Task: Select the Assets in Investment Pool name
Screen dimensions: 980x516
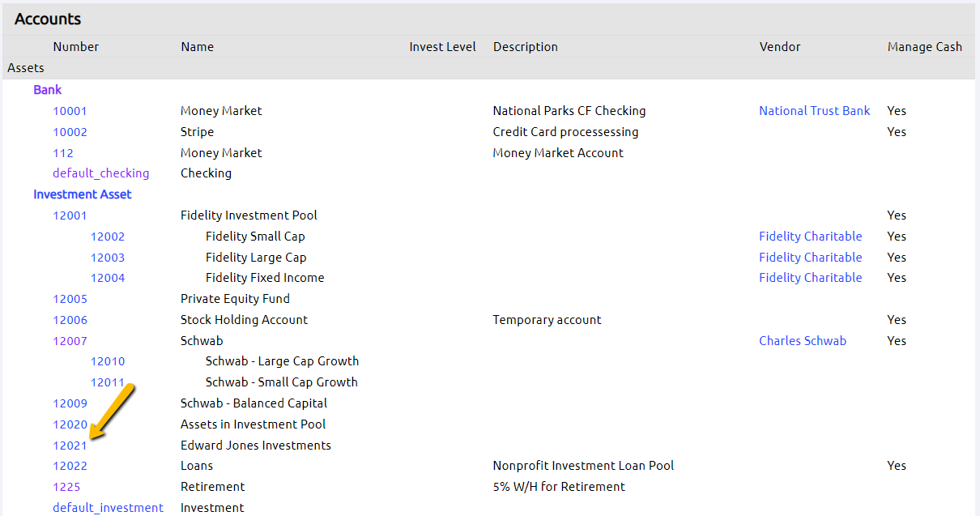Action: [253, 424]
